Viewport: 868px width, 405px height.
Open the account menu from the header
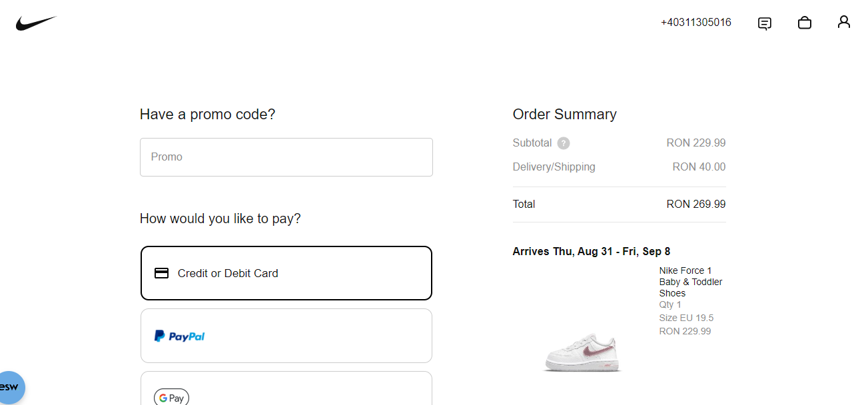tap(843, 22)
